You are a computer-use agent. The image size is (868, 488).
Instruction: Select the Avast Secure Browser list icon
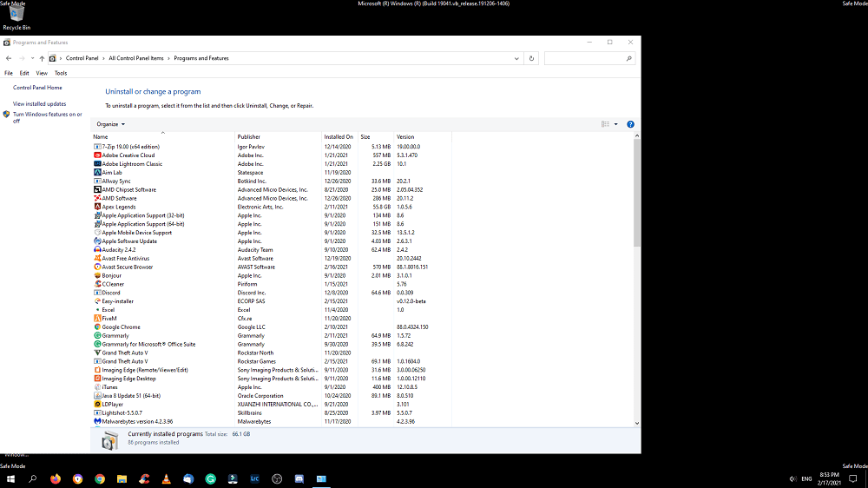97,267
